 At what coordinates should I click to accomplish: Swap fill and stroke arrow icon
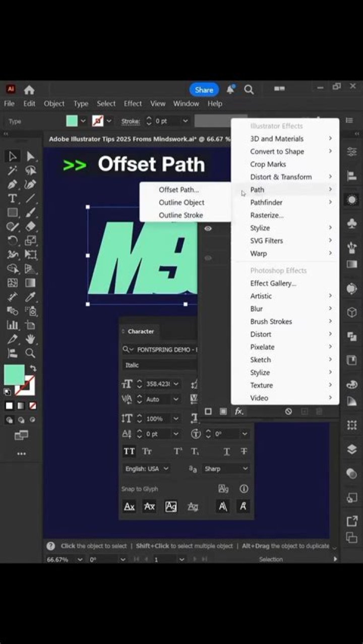coord(33,368)
